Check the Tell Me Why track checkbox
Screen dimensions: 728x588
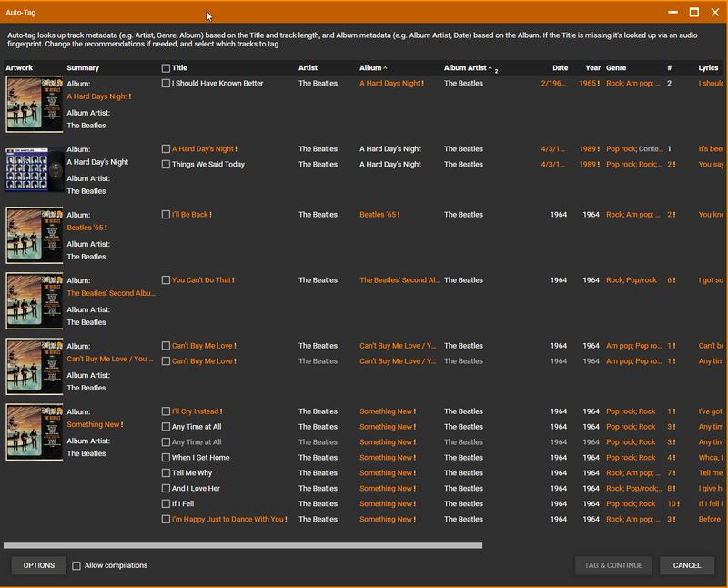click(166, 473)
